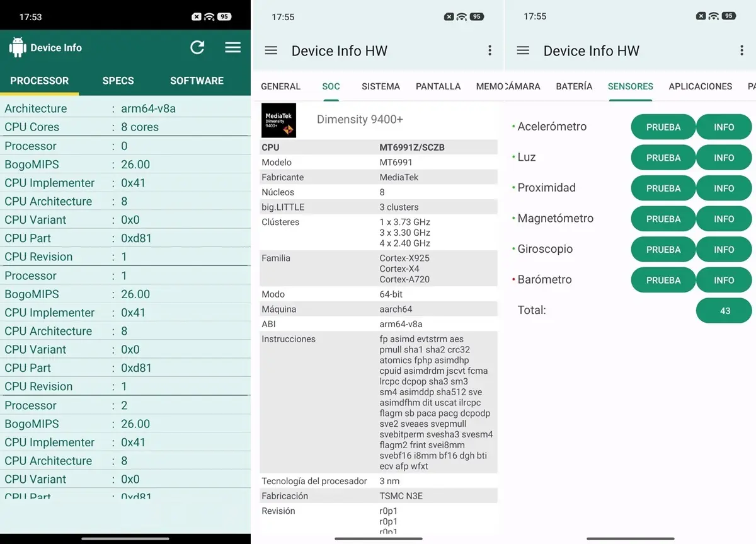Tap the Android robot logo in Device Info
This screenshot has width=756, height=544.
(x=18, y=47)
